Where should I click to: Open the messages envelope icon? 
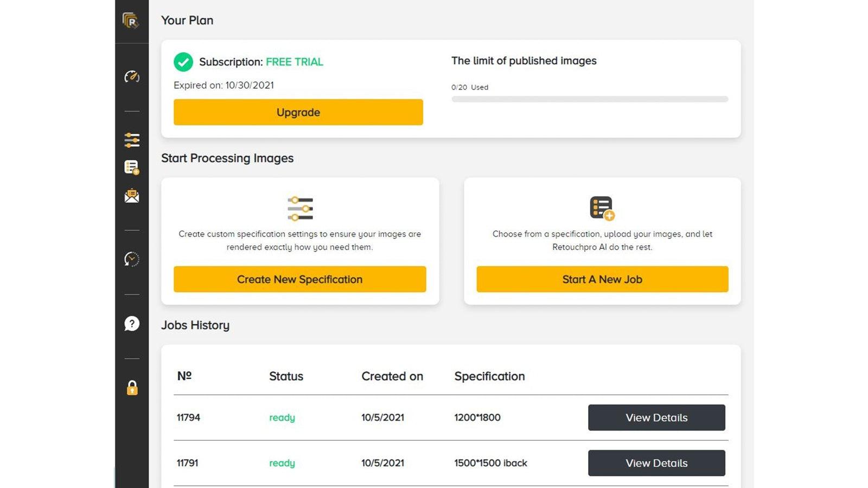(132, 196)
